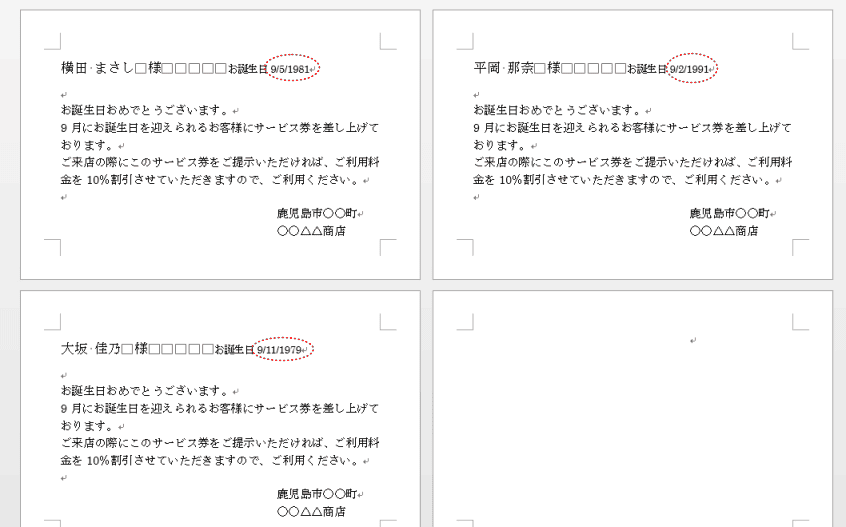Click 鹿児島市○○町 address on 平岡 page
846x527 pixels.
(729, 213)
